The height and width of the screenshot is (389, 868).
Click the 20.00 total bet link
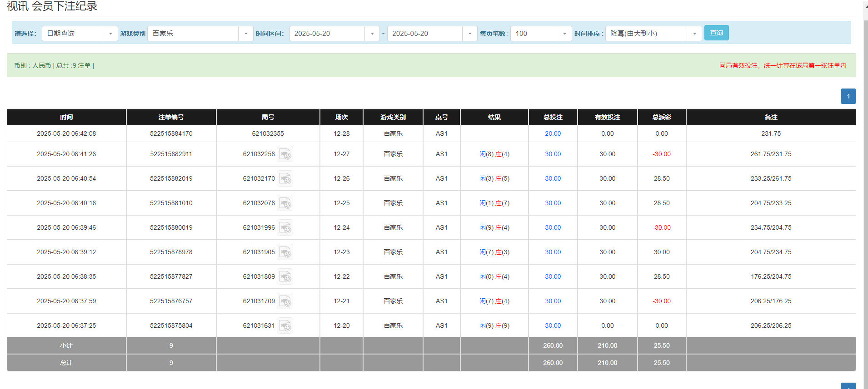[553, 133]
